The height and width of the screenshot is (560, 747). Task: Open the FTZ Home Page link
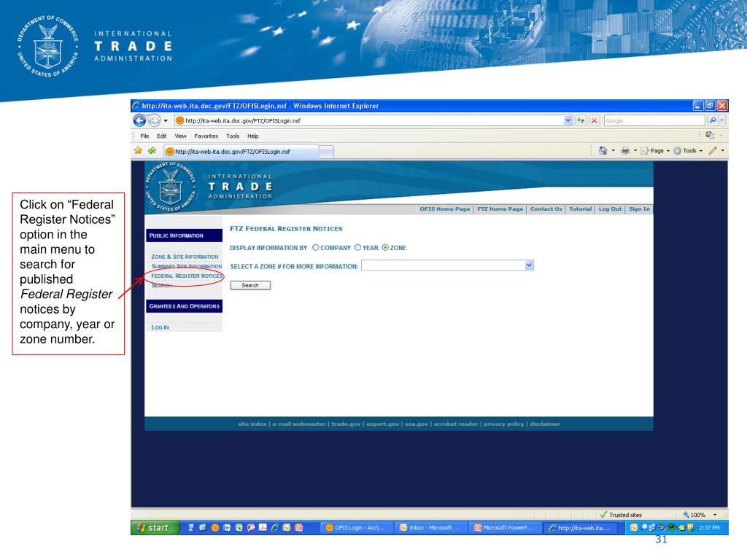tap(500, 209)
